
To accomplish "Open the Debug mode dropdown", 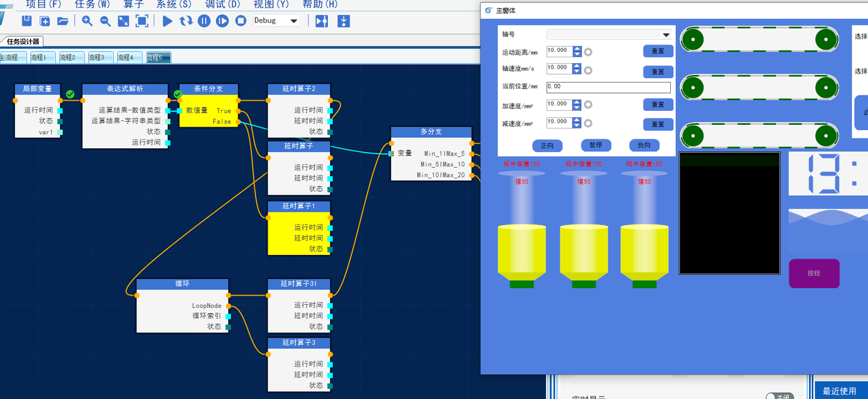I will point(276,20).
